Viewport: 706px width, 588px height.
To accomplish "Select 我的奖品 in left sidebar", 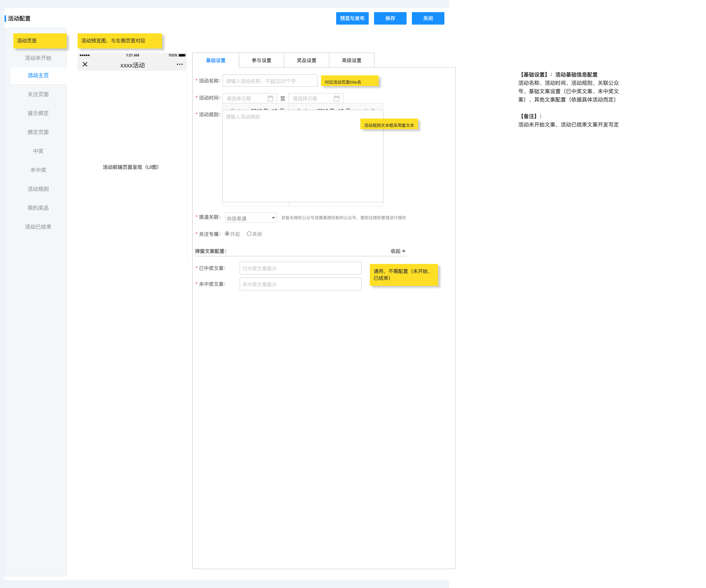I will point(38,208).
